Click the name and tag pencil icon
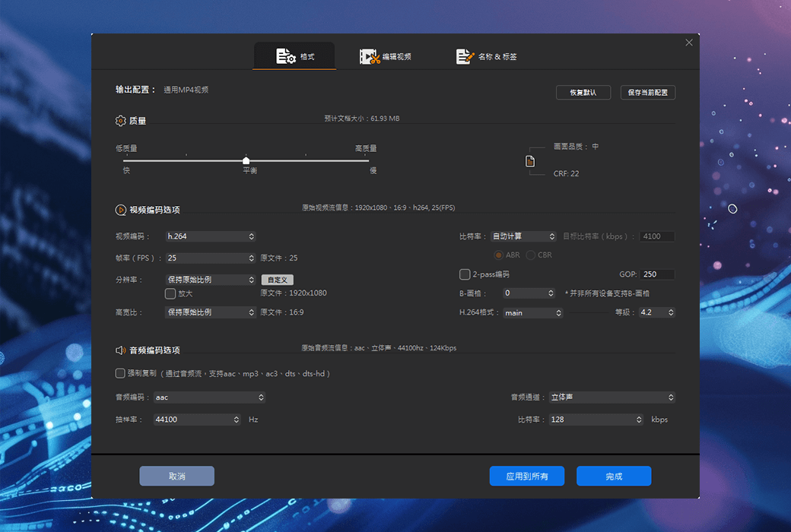Image resolution: width=791 pixels, height=532 pixels. (x=465, y=56)
